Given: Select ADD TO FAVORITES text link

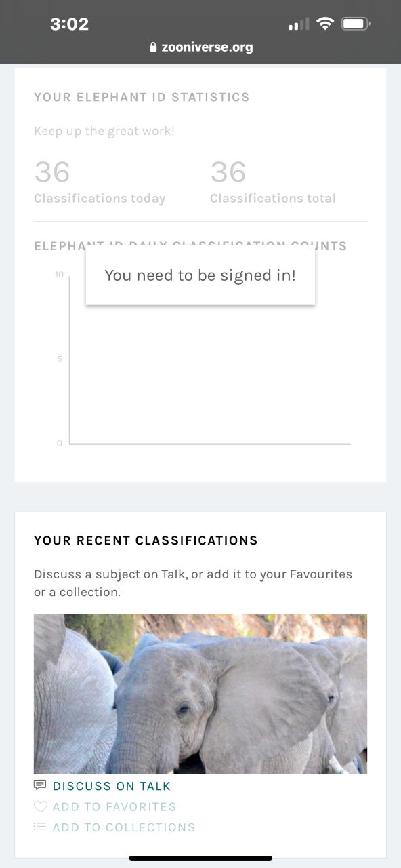Looking at the screenshot, I should point(114,806).
